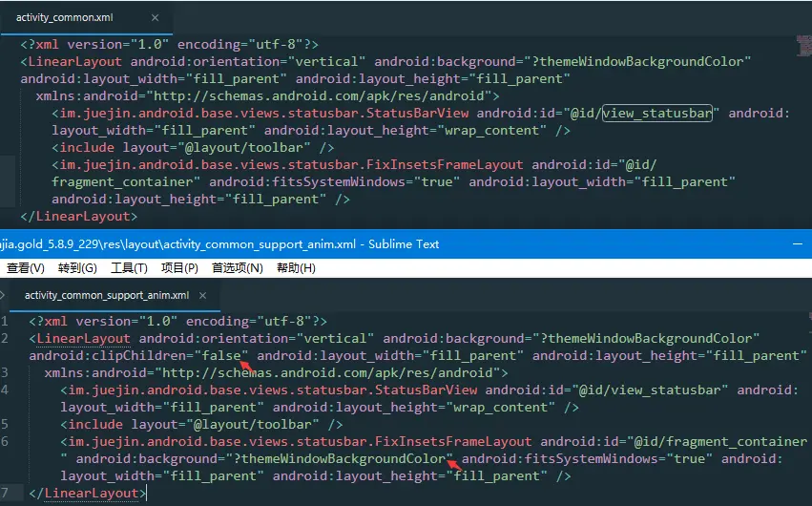Open the 帮助(H) menu

pyautogui.click(x=296, y=267)
